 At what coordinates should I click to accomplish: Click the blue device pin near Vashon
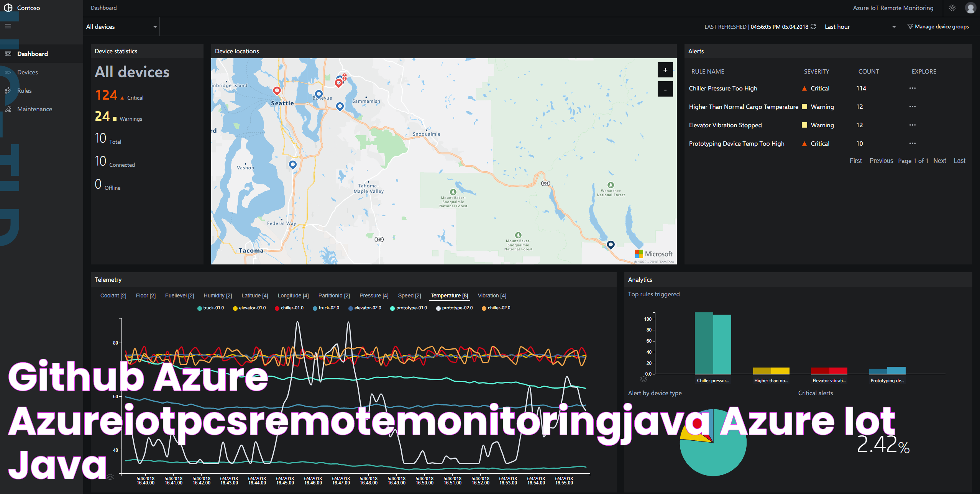pos(292,165)
